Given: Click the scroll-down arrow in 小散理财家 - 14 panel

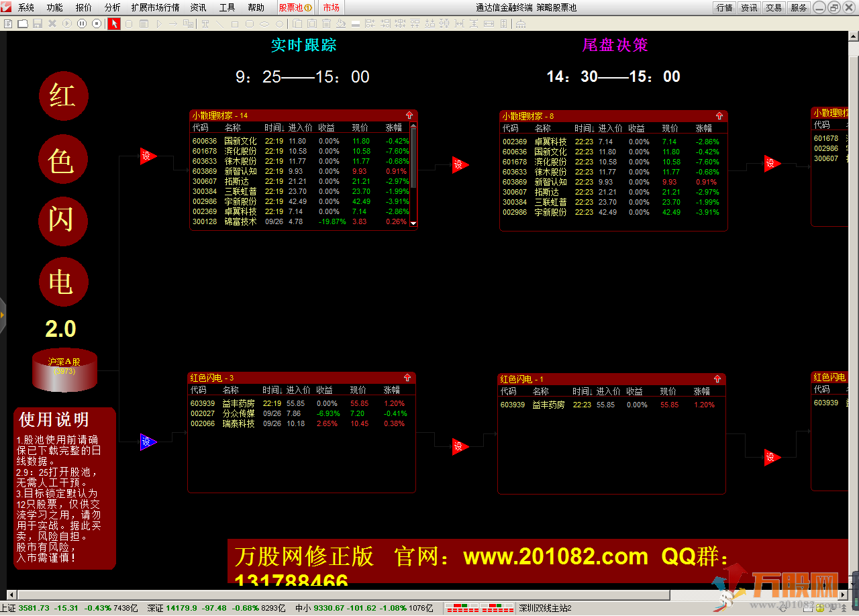Looking at the screenshot, I should [x=413, y=223].
